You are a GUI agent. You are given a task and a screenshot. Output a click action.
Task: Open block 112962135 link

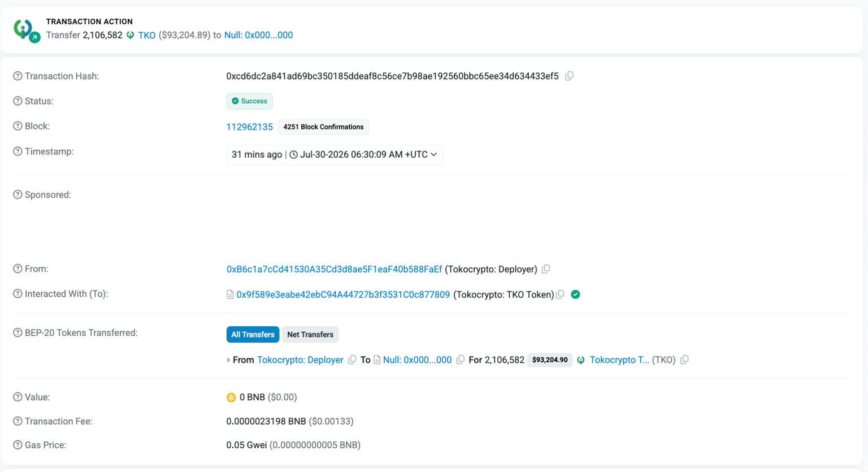tap(249, 127)
